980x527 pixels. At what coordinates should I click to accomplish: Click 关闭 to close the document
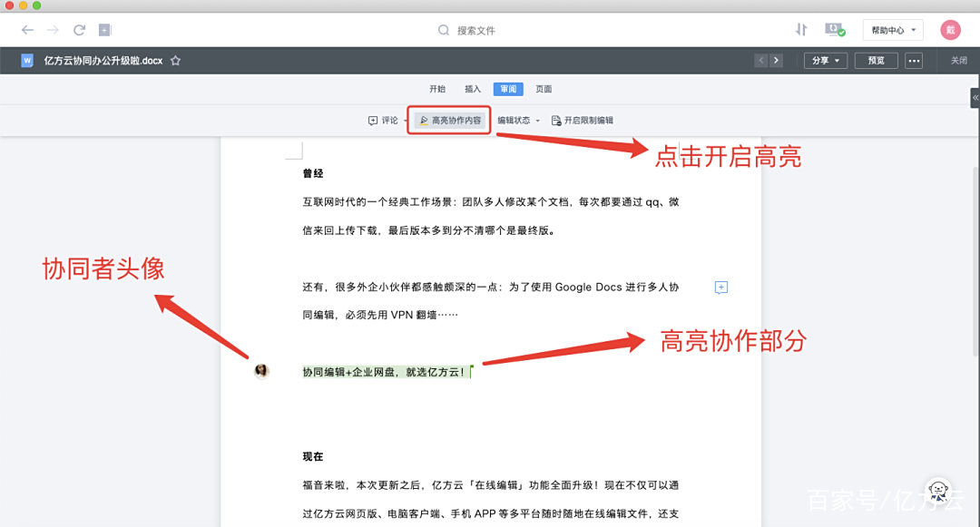(x=958, y=60)
